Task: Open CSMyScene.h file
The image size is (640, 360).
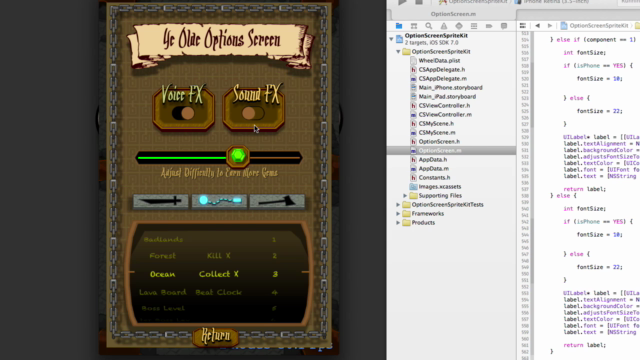Action: pos(436,123)
